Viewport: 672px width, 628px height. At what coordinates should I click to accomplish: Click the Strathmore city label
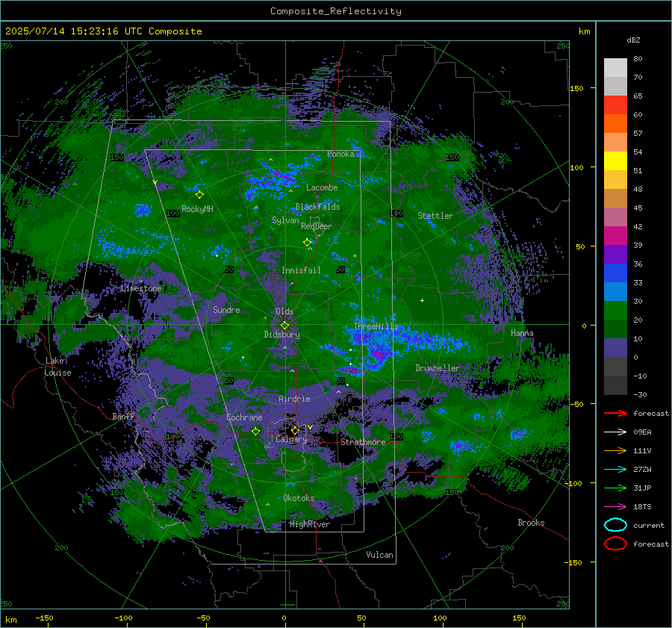(363, 442)
